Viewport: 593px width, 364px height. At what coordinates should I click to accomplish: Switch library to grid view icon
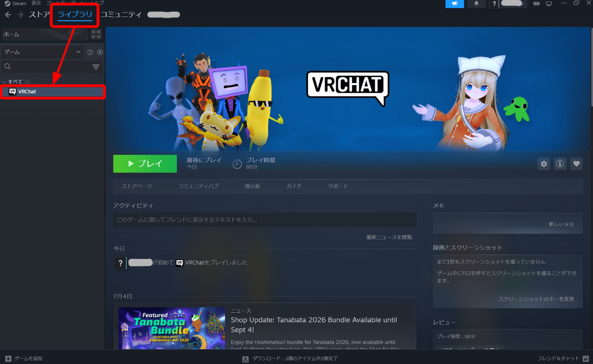96,34
